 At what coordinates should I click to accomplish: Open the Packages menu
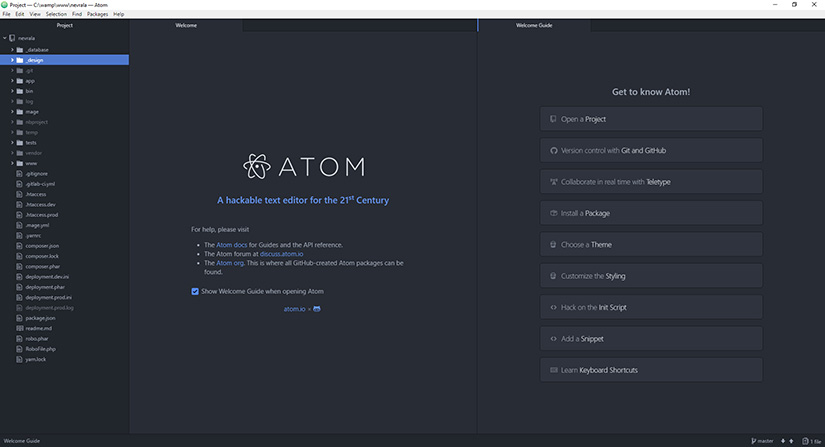tap(97, 14)
